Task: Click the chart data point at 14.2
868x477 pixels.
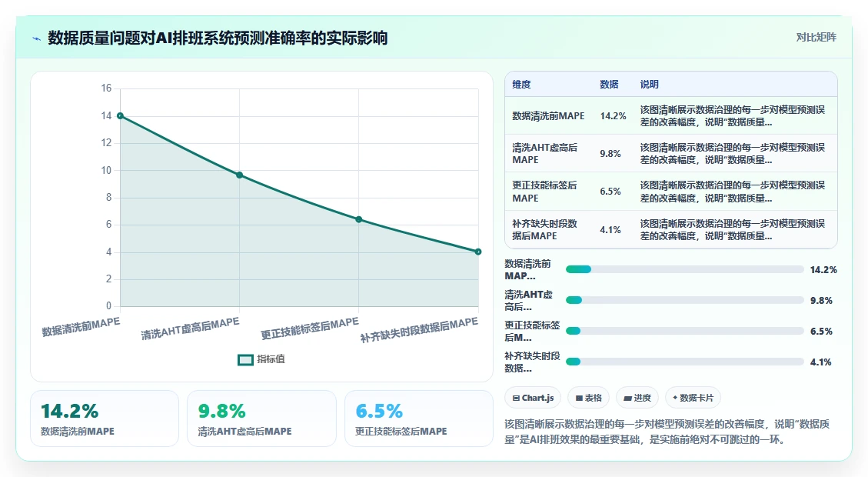Action: pyautogui.click(x=120, y=115)
